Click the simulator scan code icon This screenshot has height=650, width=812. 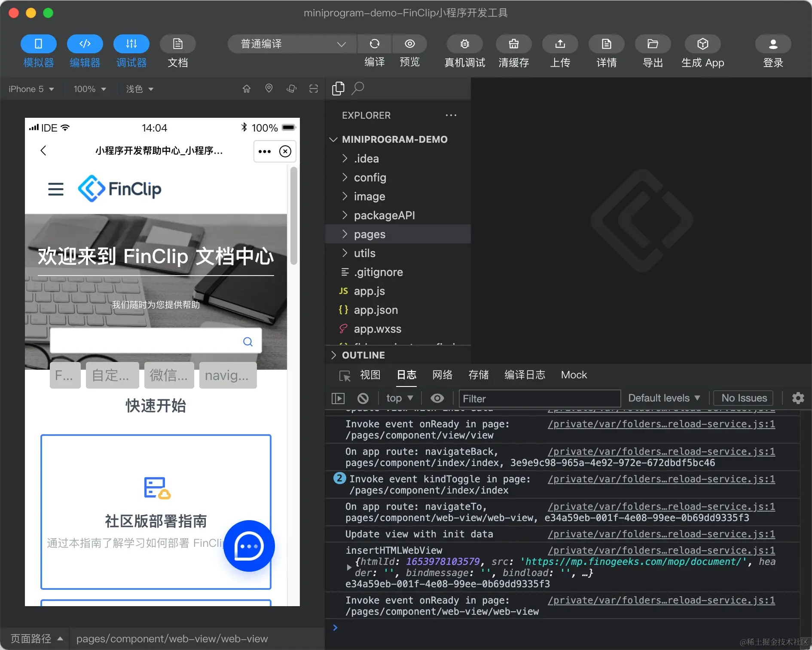314,89
